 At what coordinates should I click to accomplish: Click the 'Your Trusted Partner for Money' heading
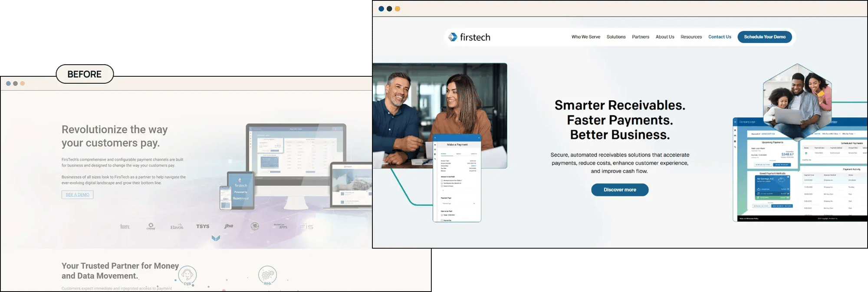(120, 266)
